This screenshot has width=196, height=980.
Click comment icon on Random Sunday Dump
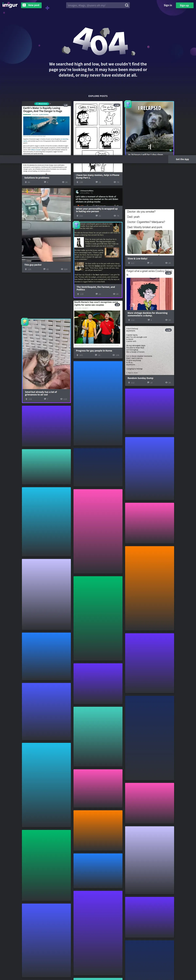148,382
